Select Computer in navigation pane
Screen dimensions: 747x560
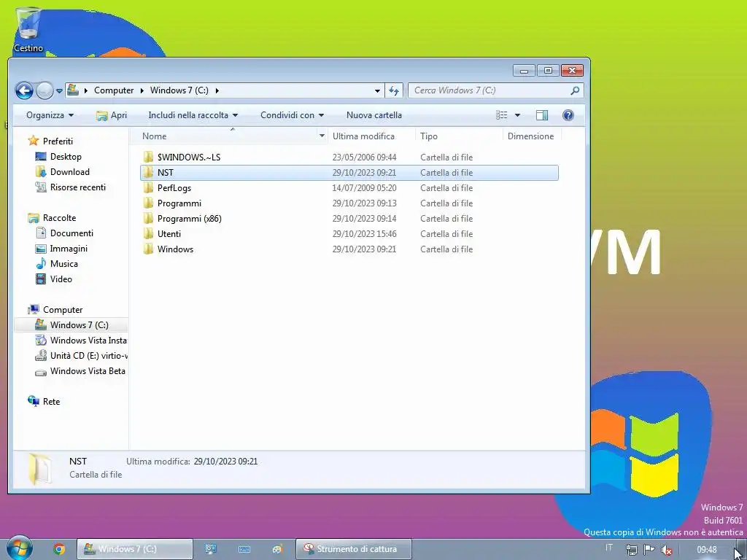coord(63,310)
